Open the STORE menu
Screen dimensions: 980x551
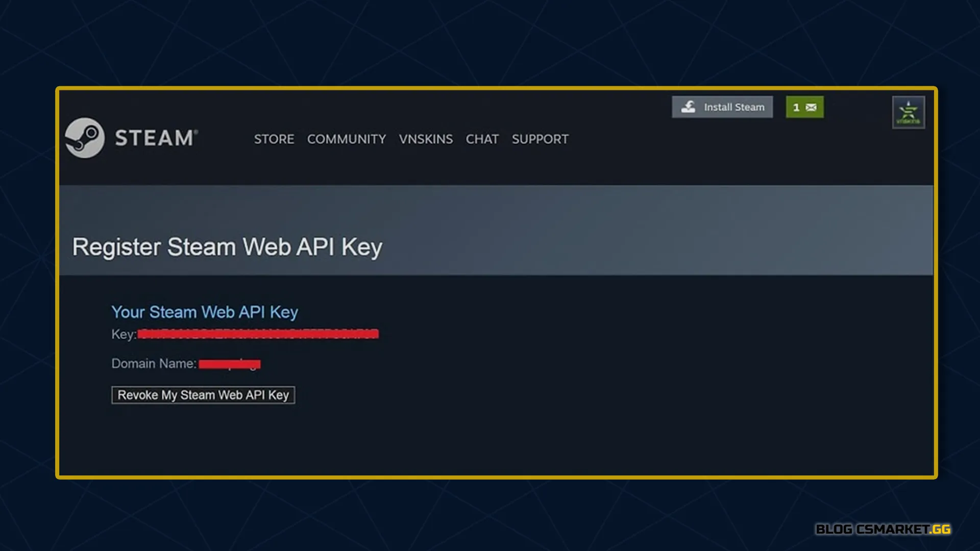click(x=274, y=139)
